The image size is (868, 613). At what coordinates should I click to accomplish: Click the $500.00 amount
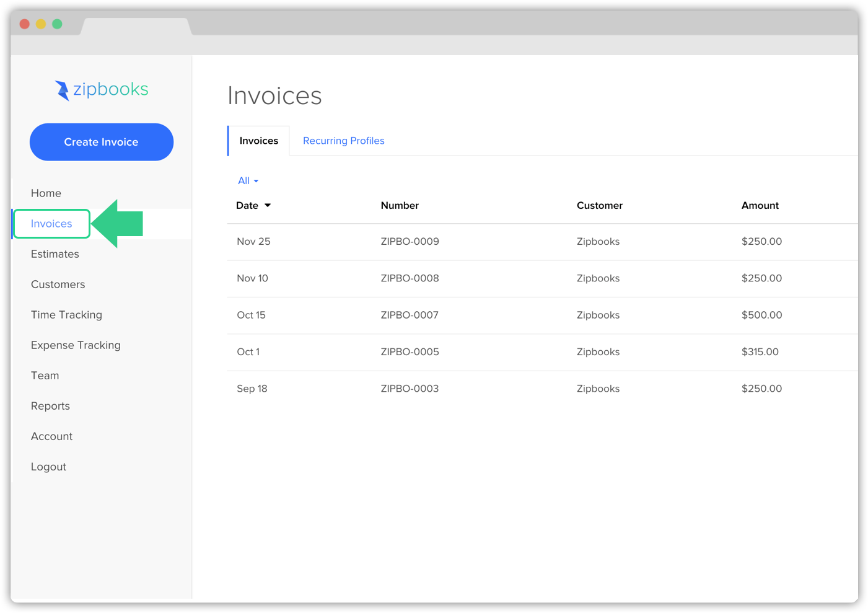coord(761,315)
